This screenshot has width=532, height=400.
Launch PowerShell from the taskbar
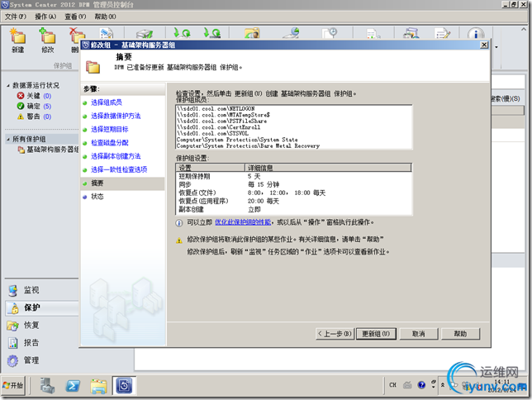pos(73,386)
